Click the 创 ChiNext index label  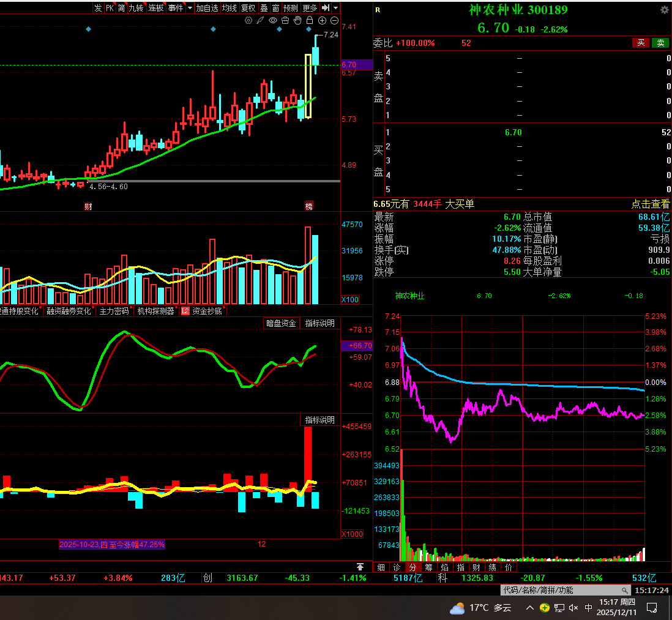pyautogui.click(x=207, y=578)
